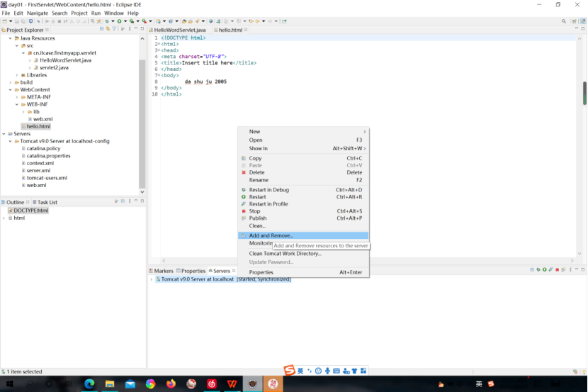Click the Windows Start button
588x392 pixels.
click(x=10, y=383)
